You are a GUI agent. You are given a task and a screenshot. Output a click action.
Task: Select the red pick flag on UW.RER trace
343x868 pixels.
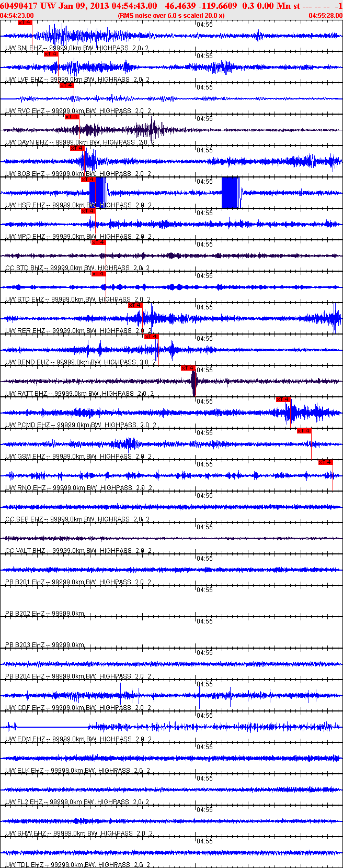pos(135,305)
